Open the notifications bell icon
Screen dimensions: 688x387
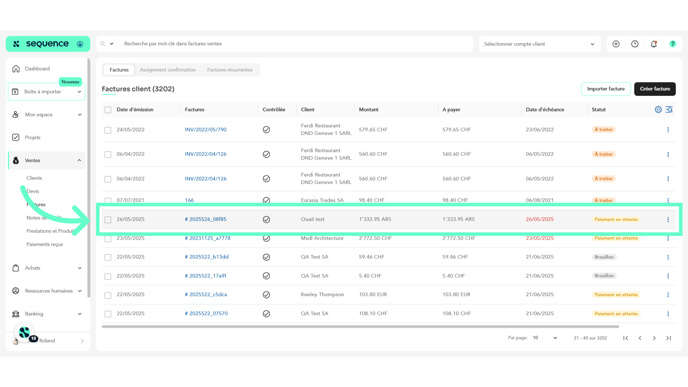(654, 44)
